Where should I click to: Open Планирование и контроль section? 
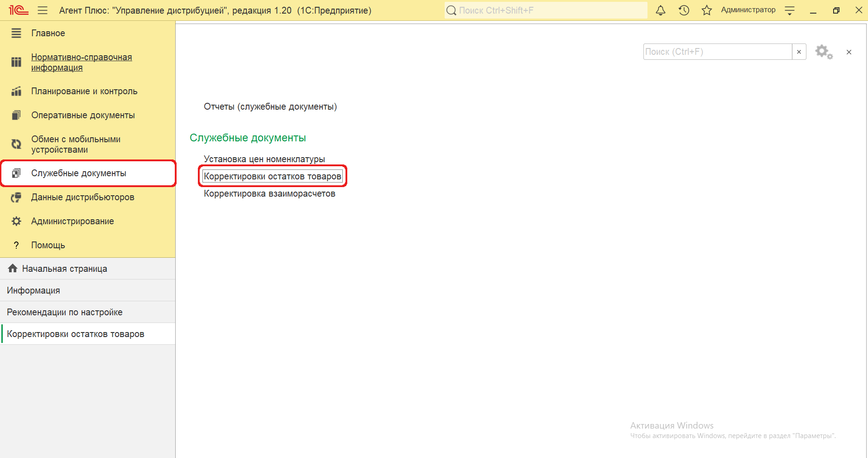[84, 91]
